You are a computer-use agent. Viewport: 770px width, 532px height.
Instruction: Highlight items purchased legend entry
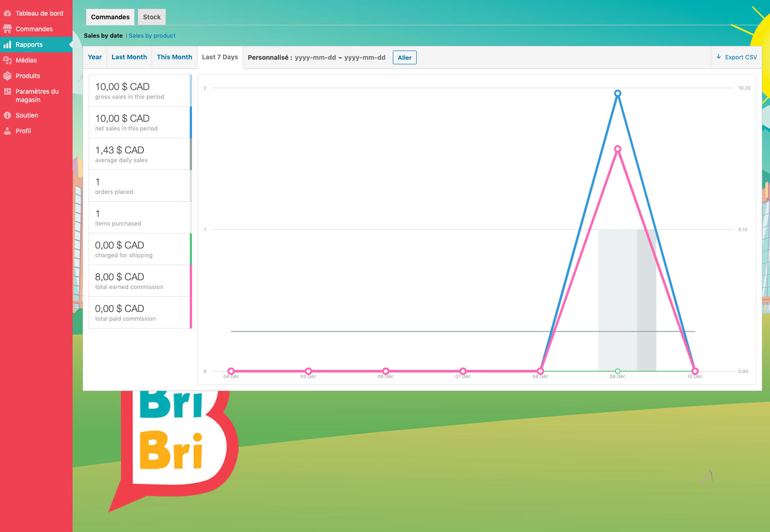pyautogui.click(x=140, y=217)
